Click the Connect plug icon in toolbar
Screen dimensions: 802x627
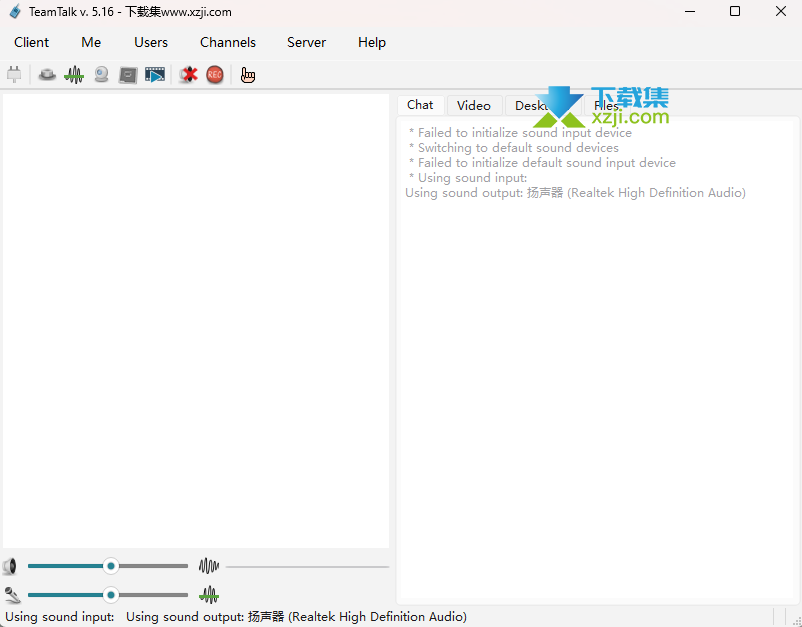pos(14,75)
